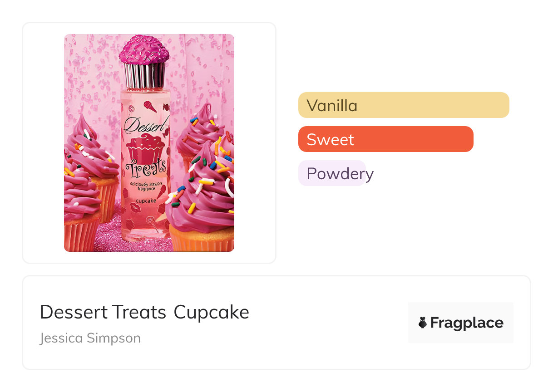Click the pink sprinkled cupcake bottle cap
553x392 pixels.
pyautogui.click(x=143, y=49)
